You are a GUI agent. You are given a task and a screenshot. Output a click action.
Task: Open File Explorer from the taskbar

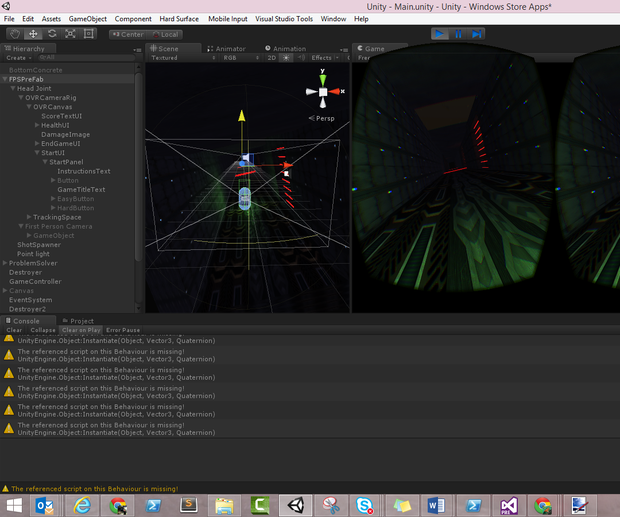(224, 506)
